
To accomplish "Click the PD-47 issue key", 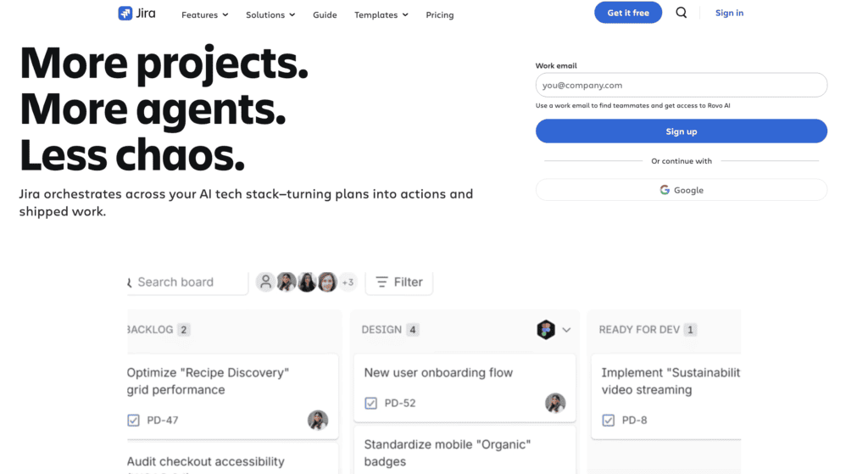I will click(162, 421).
